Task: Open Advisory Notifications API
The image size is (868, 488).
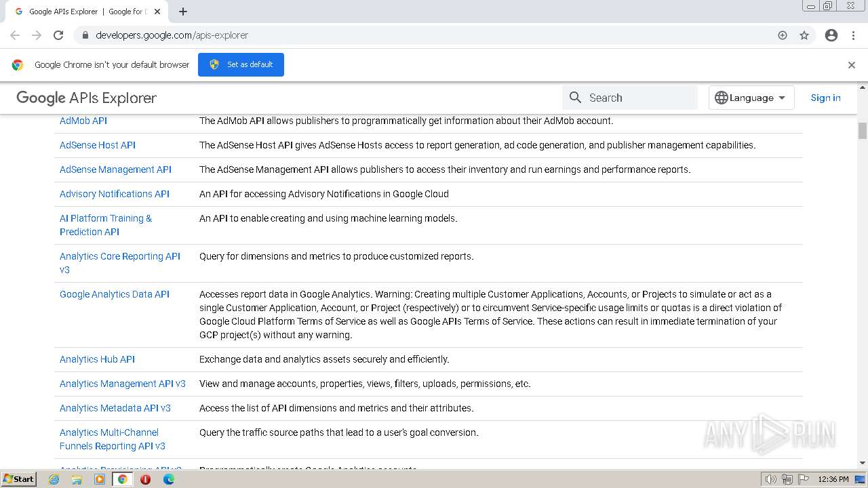Action: [115, 194]
